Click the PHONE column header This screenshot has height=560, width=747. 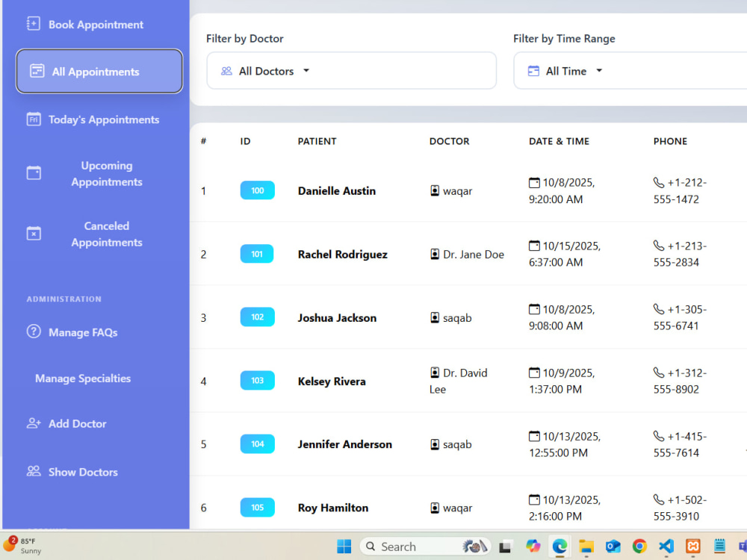pyautogui.click(x=670, y=141)
